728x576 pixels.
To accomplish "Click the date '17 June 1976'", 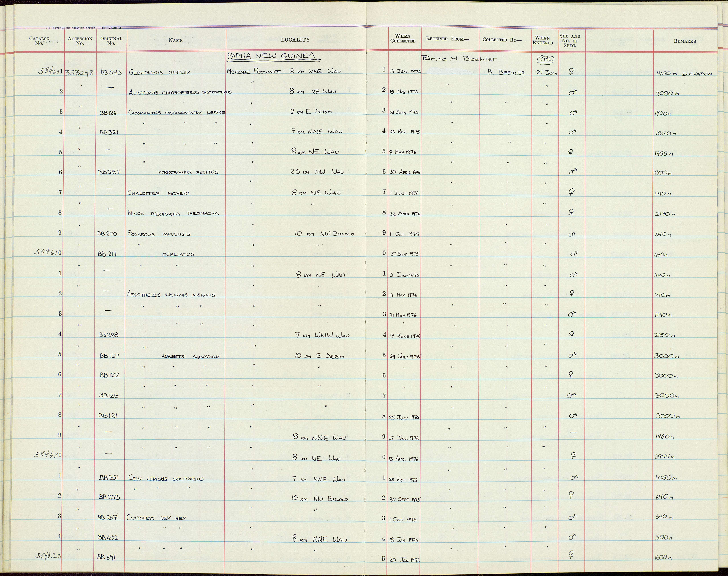I will (405, 336).
